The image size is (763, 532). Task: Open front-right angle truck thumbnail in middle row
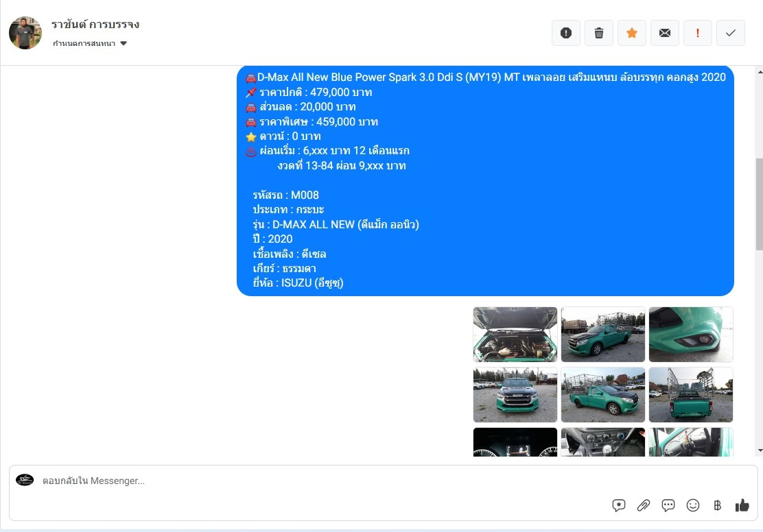(x=603, y=395)
